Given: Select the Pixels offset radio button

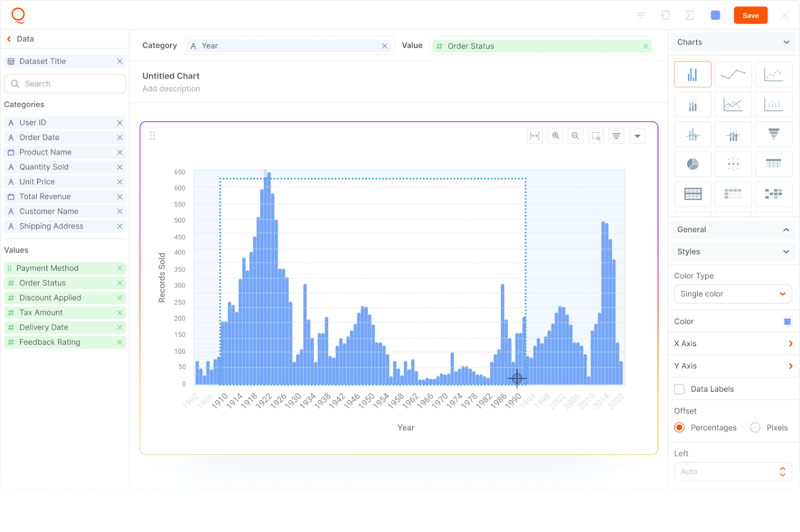Looking at the screenshot, I should click(755, 428).
